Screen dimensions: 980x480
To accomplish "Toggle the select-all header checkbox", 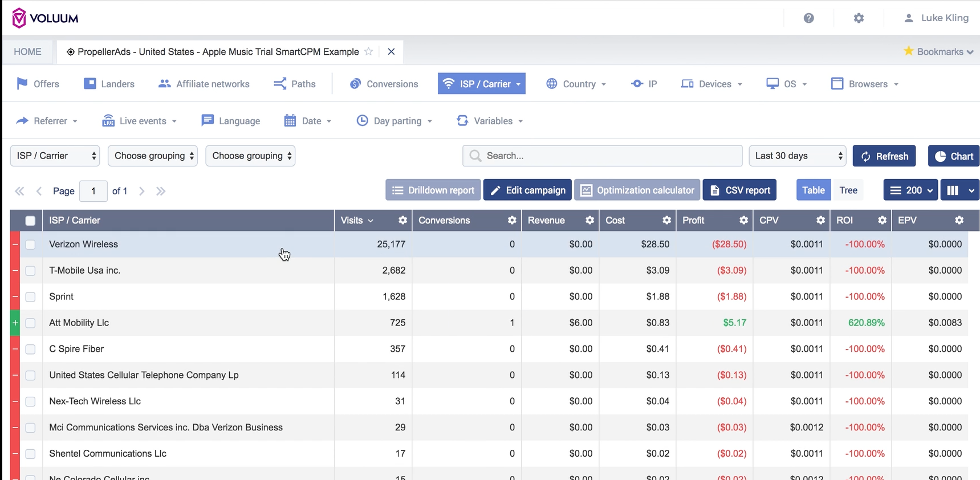I will 30,221.
